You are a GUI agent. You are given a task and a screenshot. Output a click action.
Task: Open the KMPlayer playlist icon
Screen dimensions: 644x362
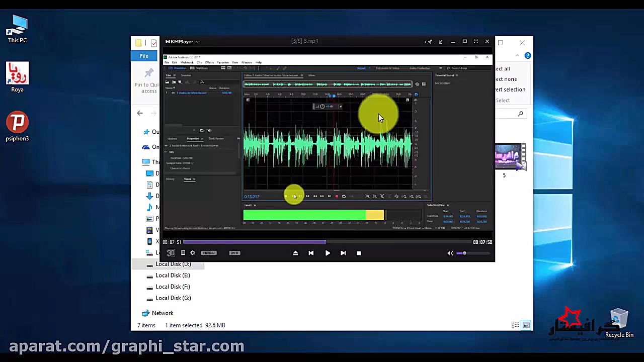[183, 253]
